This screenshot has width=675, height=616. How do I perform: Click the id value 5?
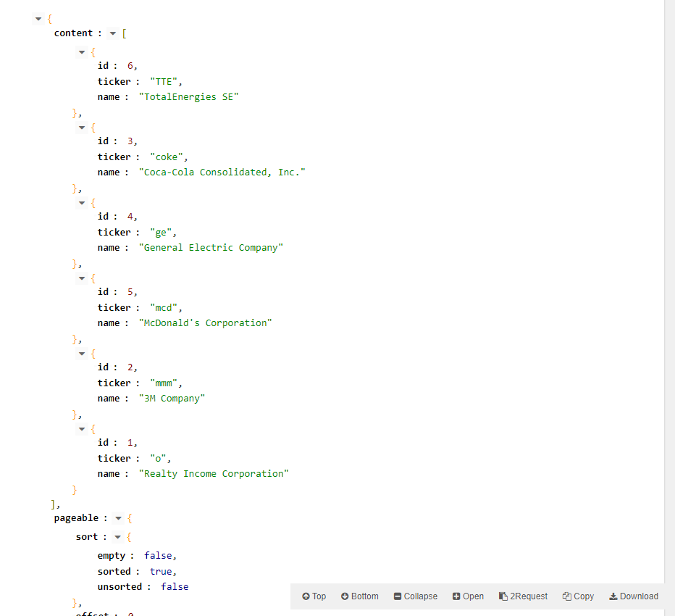click(x=130, y=292)
